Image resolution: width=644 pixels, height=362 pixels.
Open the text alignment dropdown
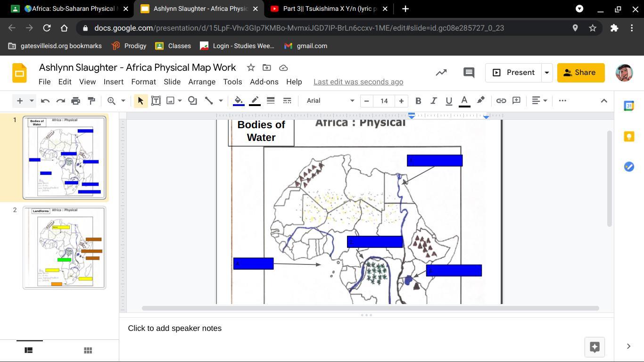tap(539, 100)
